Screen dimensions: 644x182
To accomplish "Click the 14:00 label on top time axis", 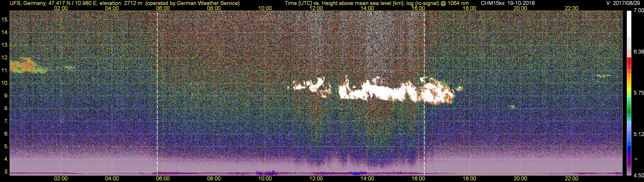I will (367, 8).
